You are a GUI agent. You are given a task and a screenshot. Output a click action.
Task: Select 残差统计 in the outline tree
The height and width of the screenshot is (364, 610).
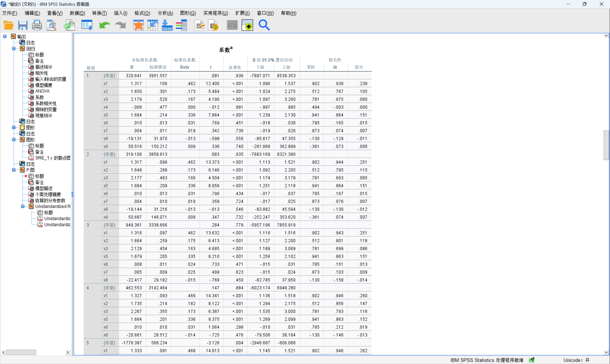tap(44, 115)
